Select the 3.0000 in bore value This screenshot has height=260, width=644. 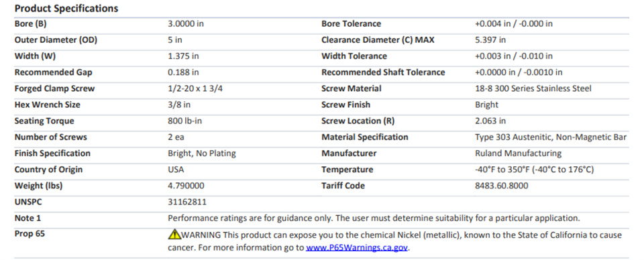tap(186, 23)
